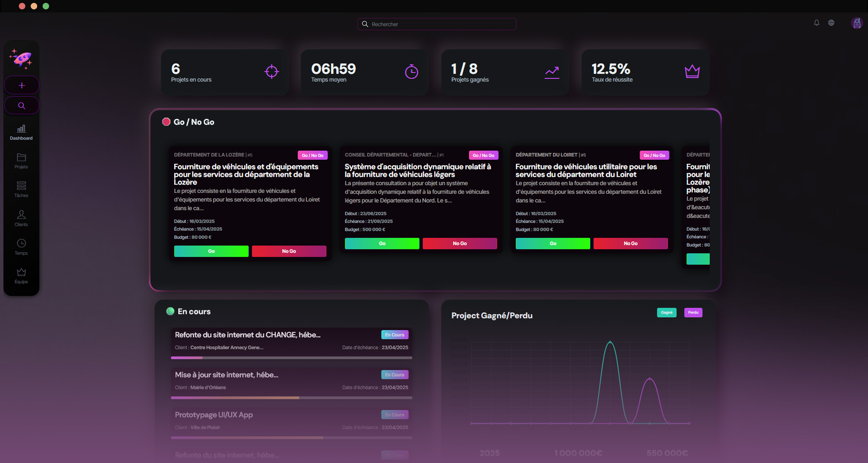Open the Dashboard section
The width and height of the screenshot is (868, 463).
21,133
